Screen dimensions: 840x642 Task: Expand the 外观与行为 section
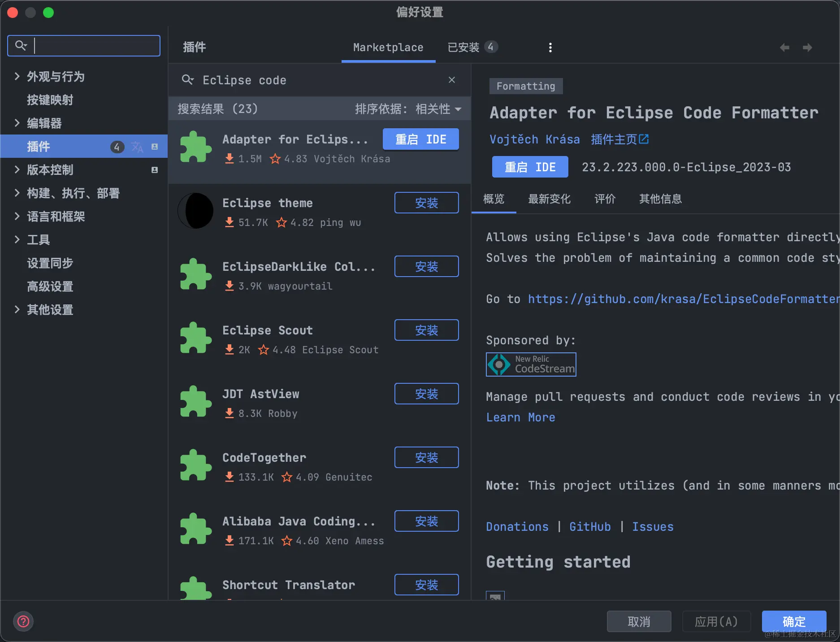[x=17, y=76]
